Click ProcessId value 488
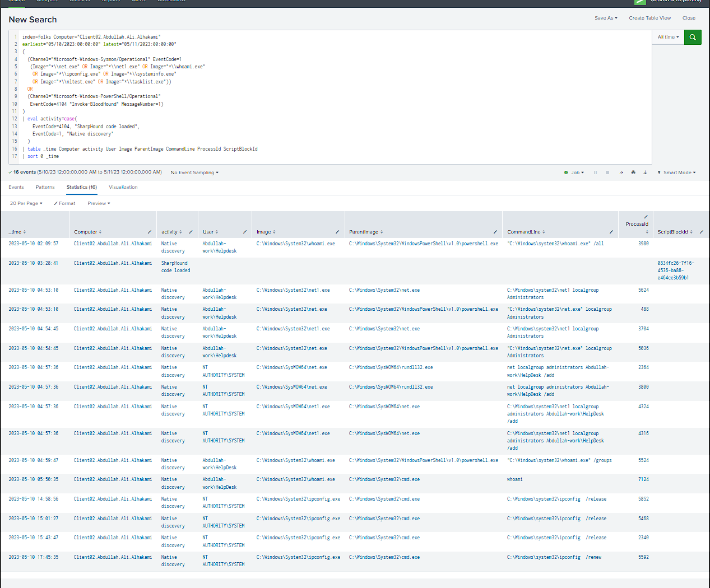710x588 pixels. pos(645,309)
